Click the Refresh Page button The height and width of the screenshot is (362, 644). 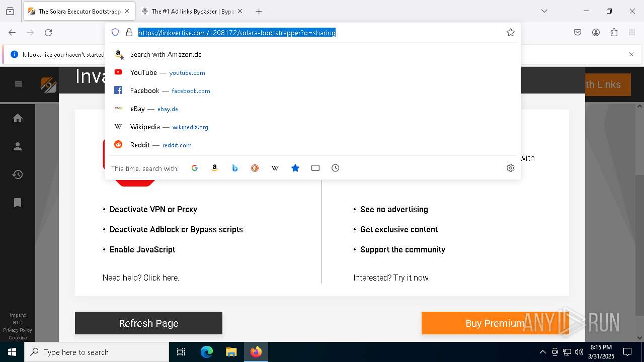pyautogui.click(x=148, y=323)
